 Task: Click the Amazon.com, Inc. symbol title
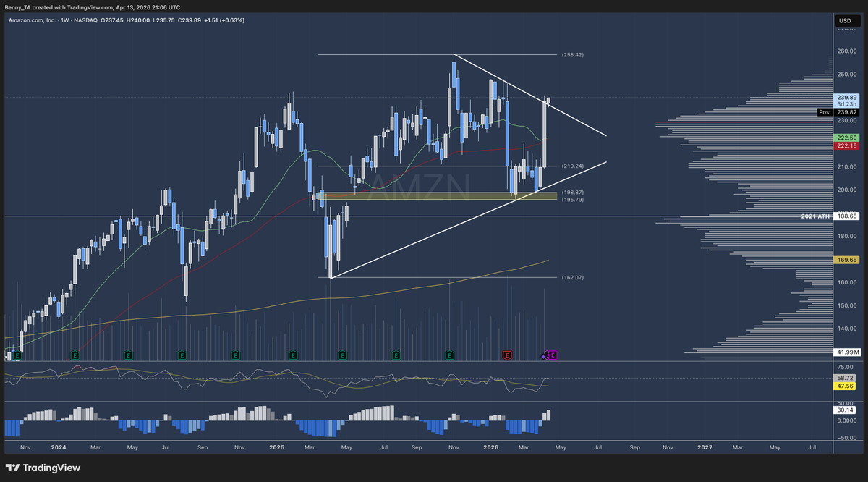coord(32,20)
